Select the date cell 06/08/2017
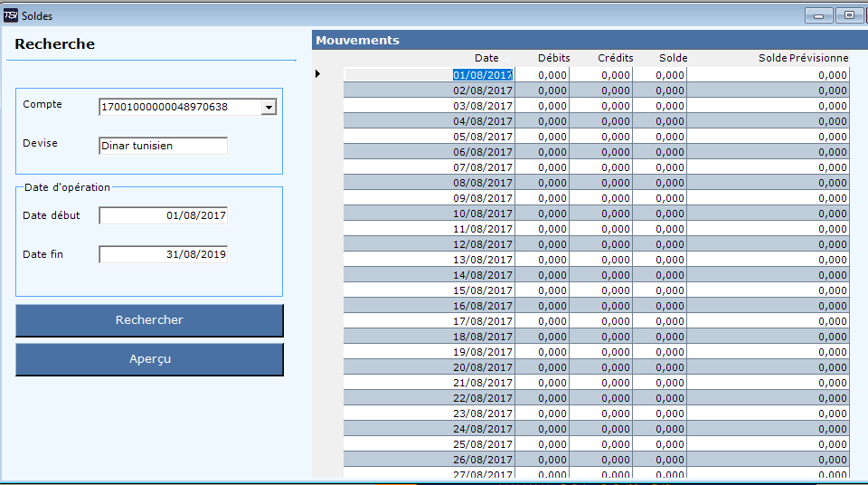This screenshot has width=868, height=485. tap(429, 152)
